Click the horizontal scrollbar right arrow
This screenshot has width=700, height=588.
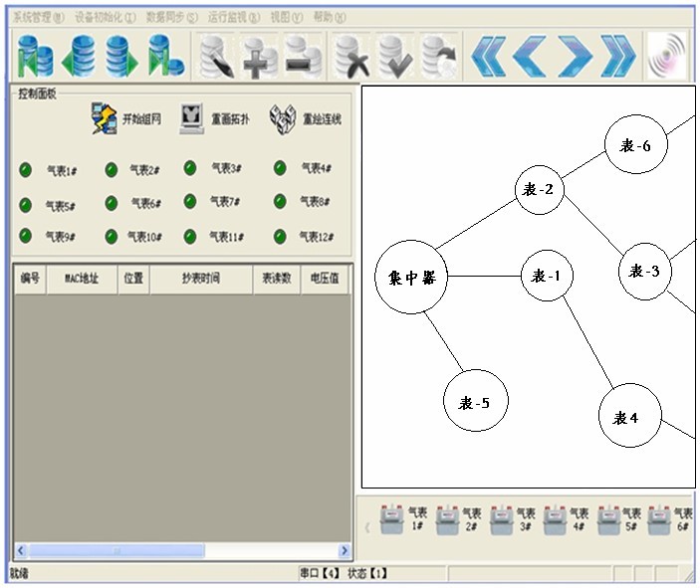345,551
